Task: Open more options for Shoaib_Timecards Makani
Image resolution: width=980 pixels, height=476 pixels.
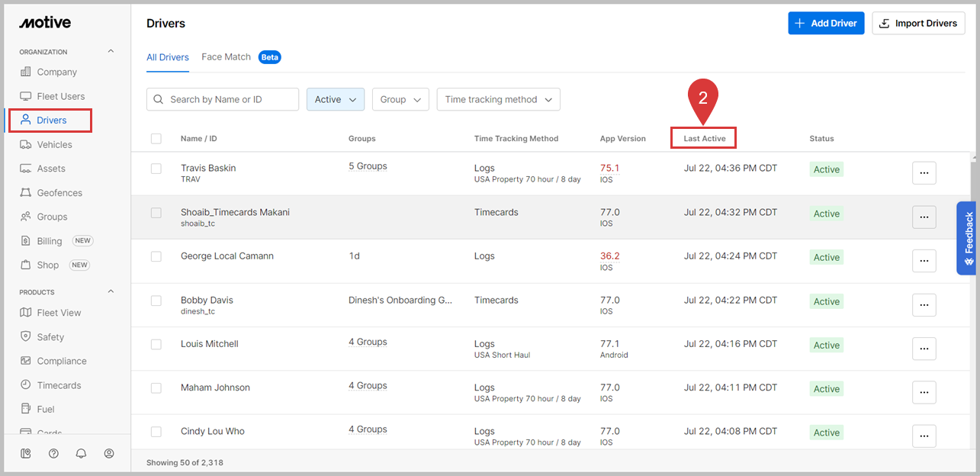Action: point(924,217)
